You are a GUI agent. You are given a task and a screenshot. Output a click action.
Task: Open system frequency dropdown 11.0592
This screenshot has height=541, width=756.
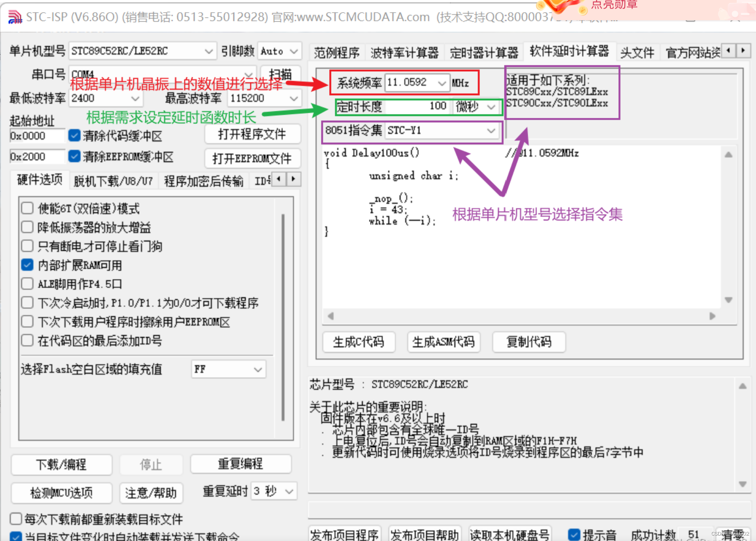tap(417, 82)
